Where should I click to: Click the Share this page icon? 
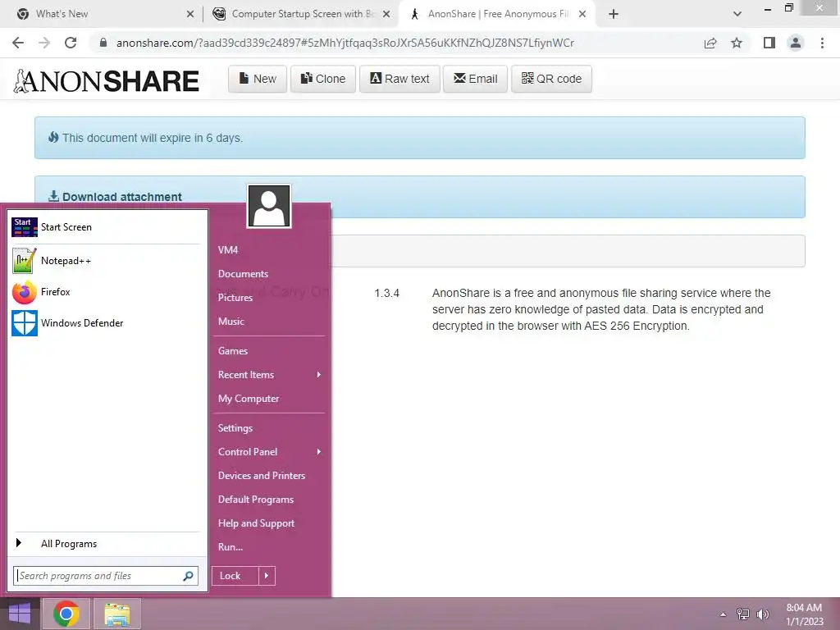[710, 43]
